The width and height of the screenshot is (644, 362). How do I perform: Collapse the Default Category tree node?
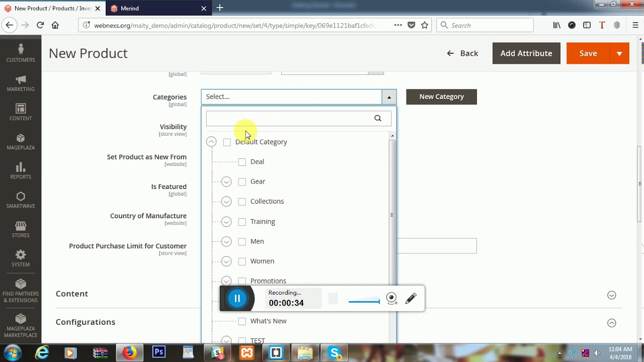pyautogui.click(x=211, y=142)
